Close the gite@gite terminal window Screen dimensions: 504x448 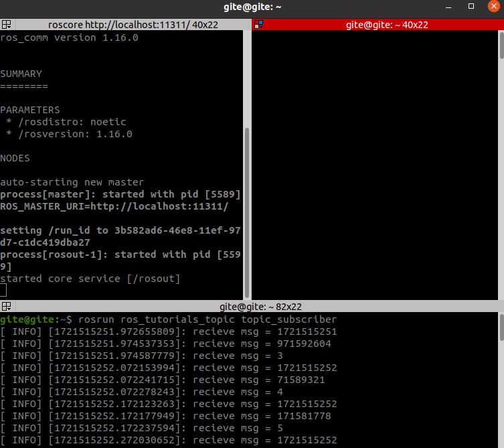[x=494, y=7]
